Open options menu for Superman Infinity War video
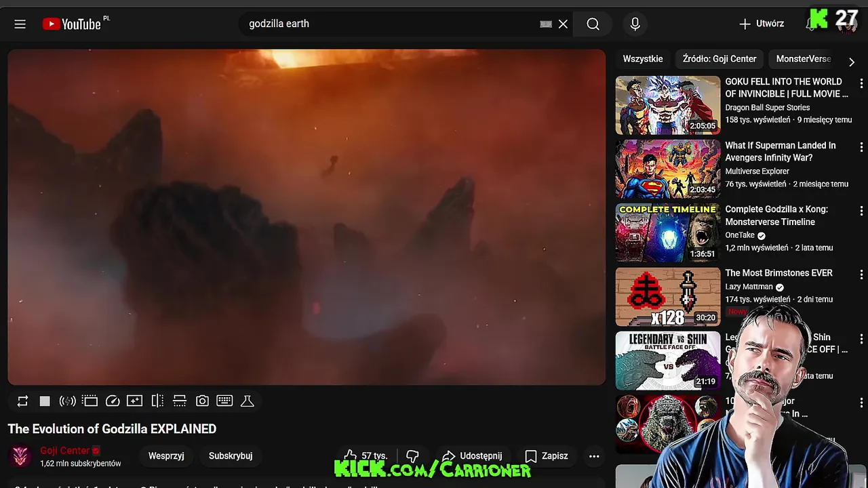This screenshot has width=868, height=488. click(861, 148)
